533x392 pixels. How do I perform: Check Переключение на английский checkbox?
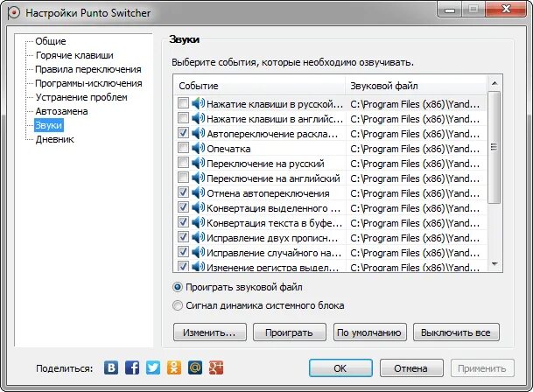click(183, 178)
